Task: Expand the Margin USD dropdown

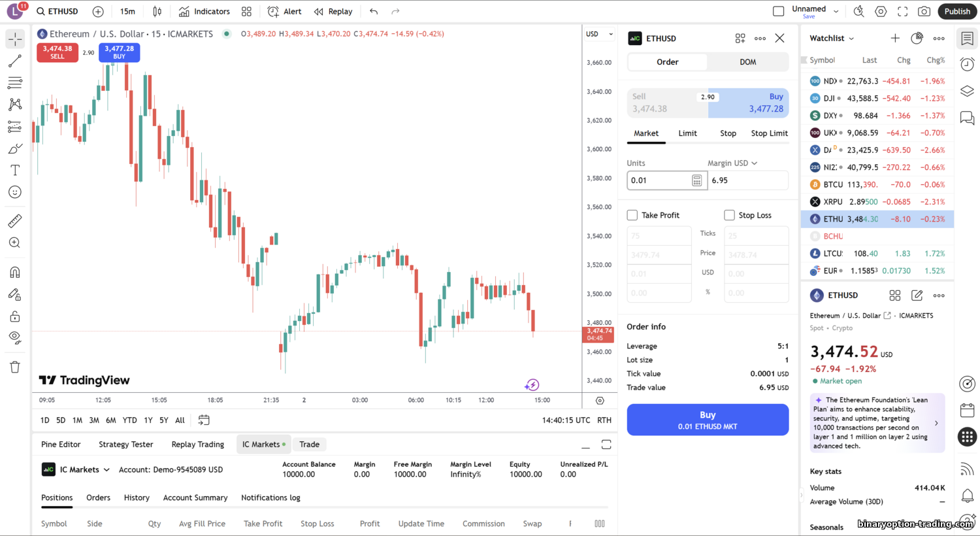Action: 732,163
